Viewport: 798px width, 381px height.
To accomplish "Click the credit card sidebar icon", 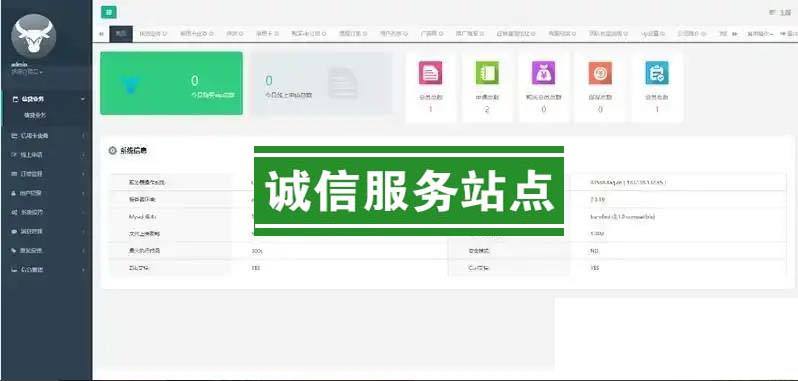I will [14, 136].
